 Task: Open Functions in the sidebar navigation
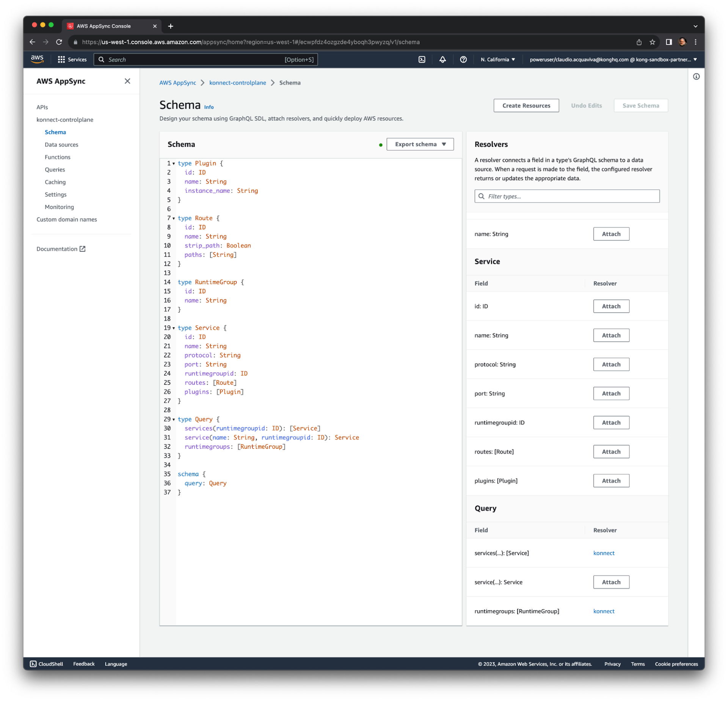coord(58,157)
